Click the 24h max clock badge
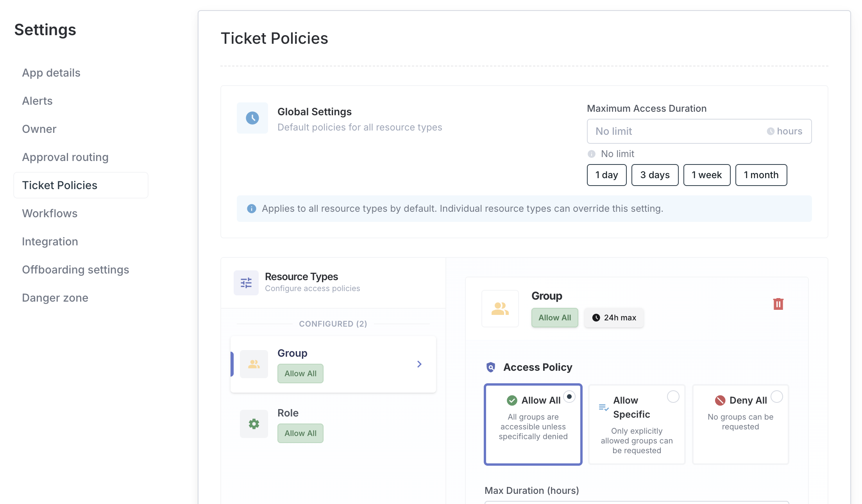This screenshot has height=504, width=862. [x=614, y=318]
